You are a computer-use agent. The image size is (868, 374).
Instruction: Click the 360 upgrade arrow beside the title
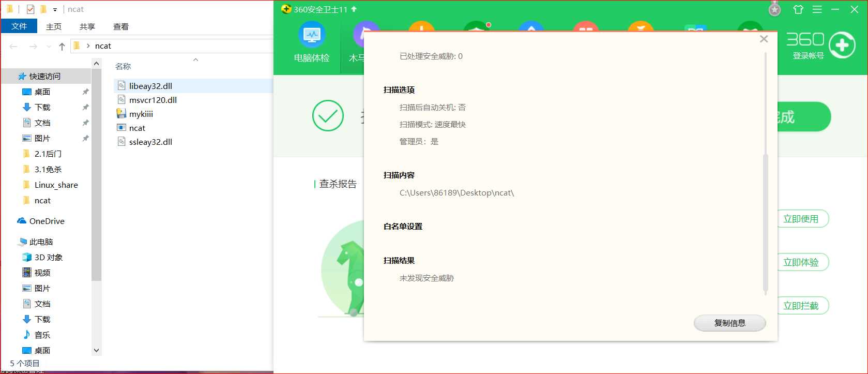[x=354, y=9]
